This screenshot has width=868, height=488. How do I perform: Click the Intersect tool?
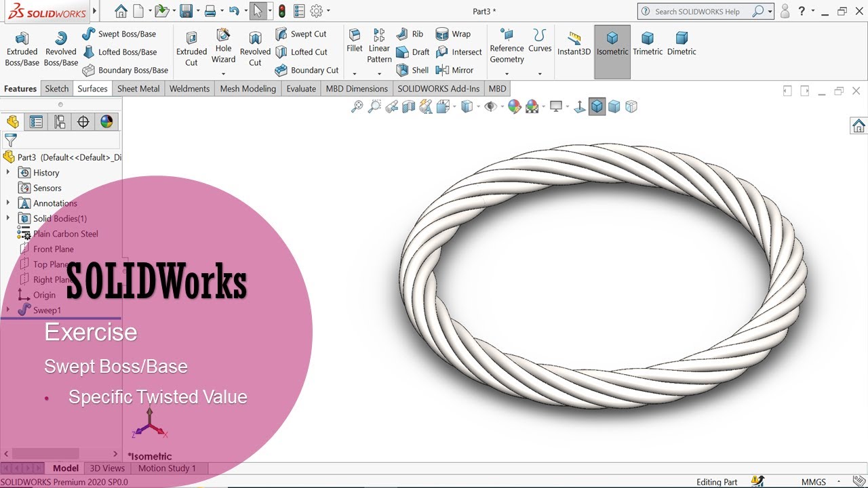[x=459, y=52]
